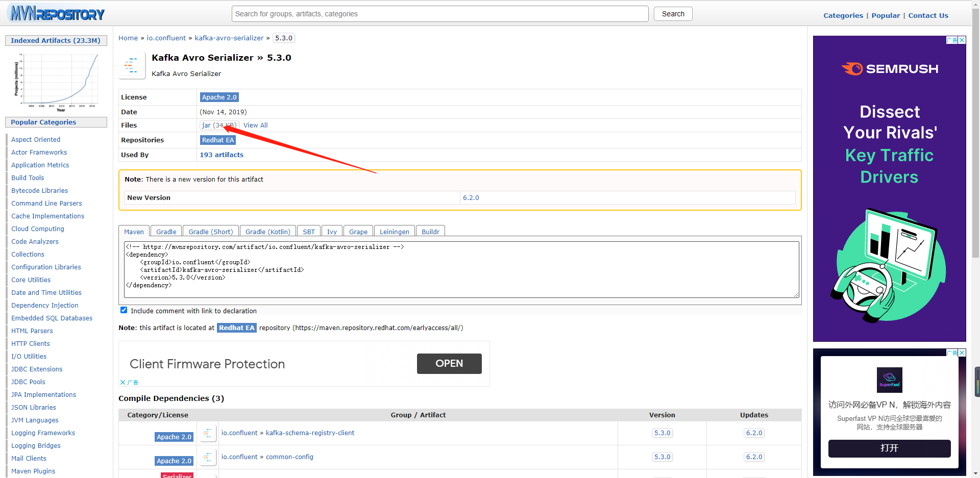
Task: Switch to the Gradle (Kotlin) tab
Action: [268, 231]
